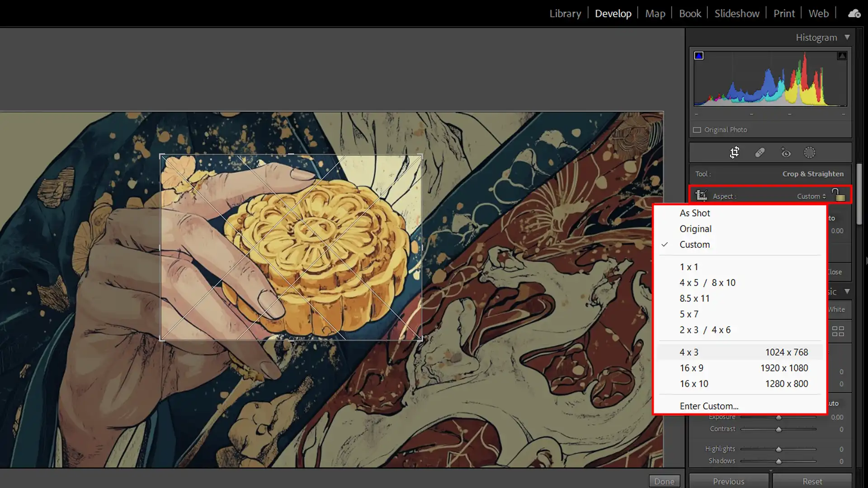Open the Slideshow module

736,13
